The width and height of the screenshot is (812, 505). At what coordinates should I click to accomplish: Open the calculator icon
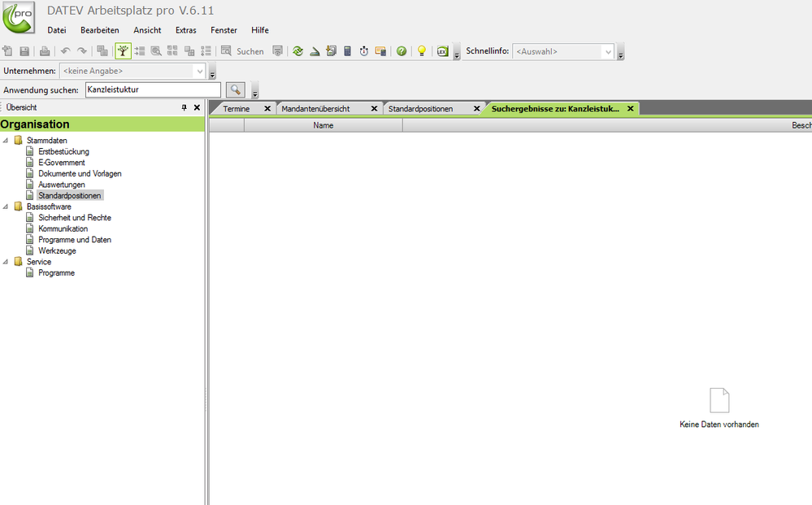click(x=348, y=50)
